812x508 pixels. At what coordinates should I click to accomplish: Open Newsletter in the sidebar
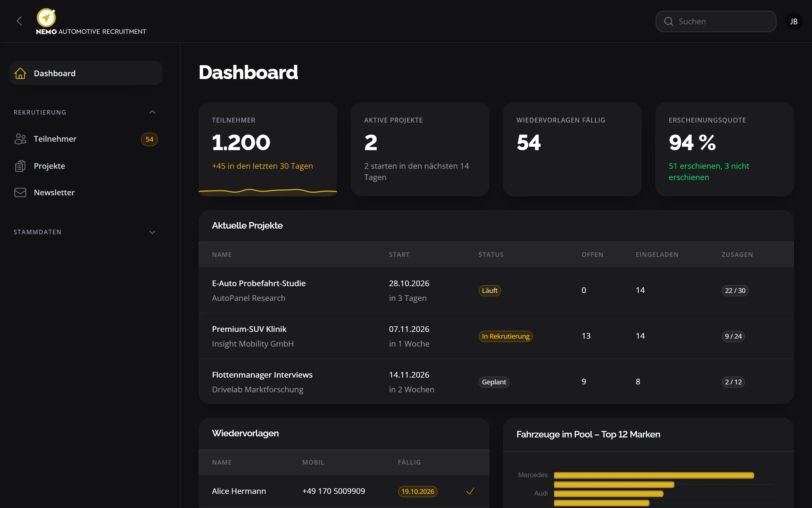[86, 192]
